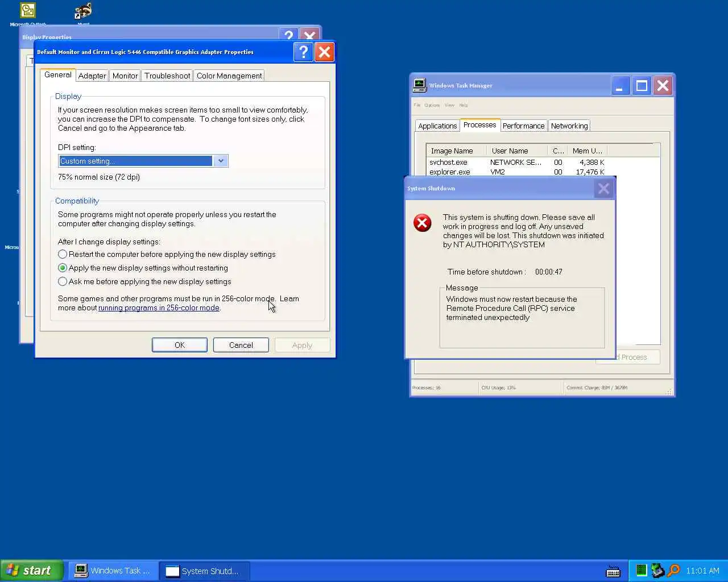
Task: Open the Networking tab in Task Manager
Action: pos(569,126)
